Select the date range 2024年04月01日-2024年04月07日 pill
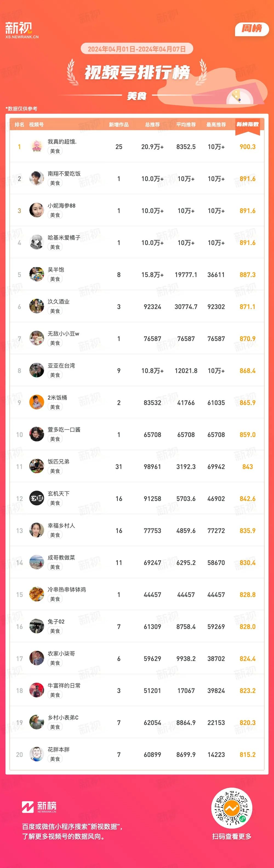The height and width of the screenshot is (868, 274). coord(137,49)
